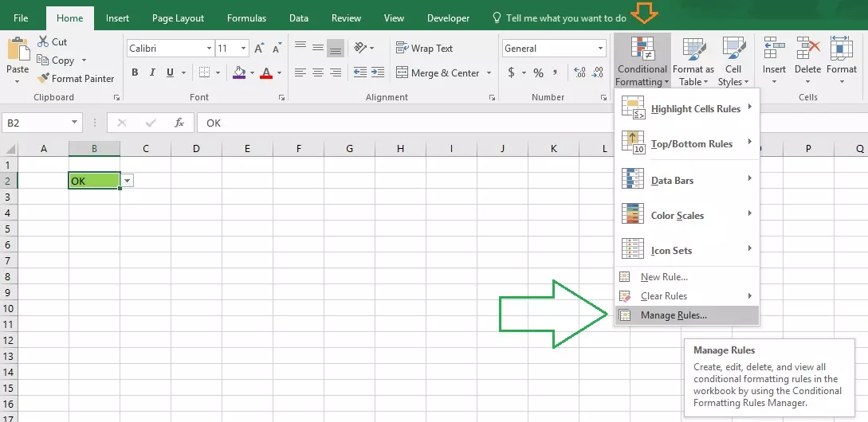Apply Accounting Number Format dollar icon

[511, 73]
